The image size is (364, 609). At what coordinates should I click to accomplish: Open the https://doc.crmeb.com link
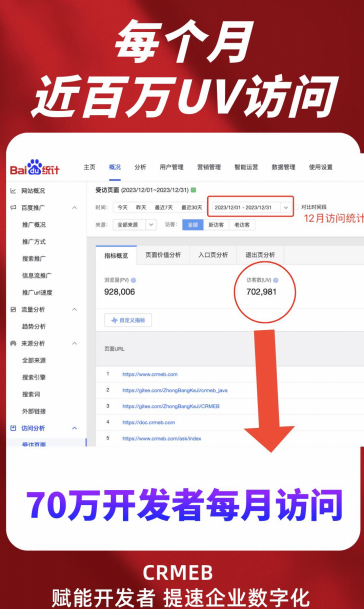pyautogui.click(x=148, y=422)
